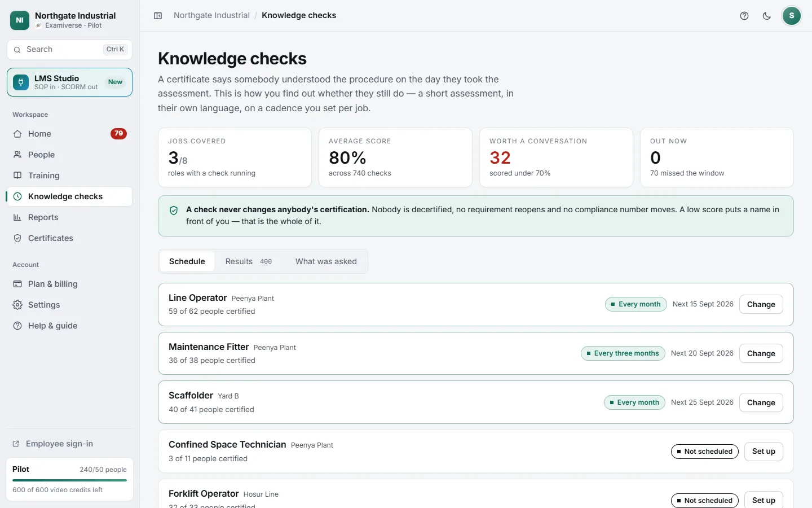
Task: Click the Northgate Industrial breadcrumb link
Action: pos(211,15)
